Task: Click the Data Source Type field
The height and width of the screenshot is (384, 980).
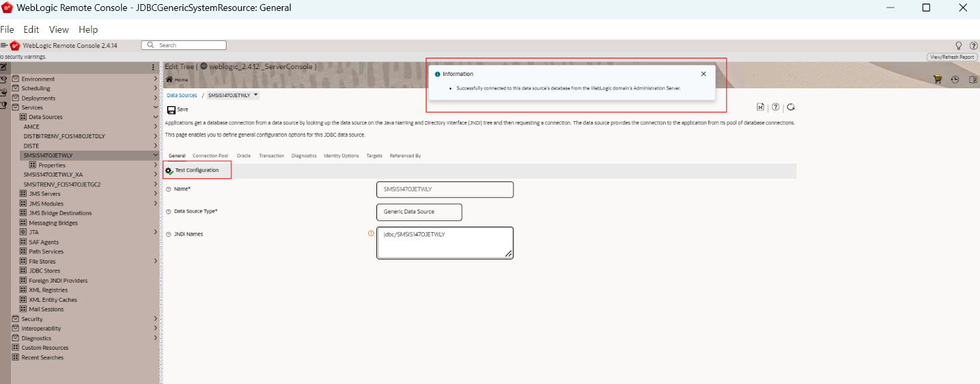Action: (420, 212)
